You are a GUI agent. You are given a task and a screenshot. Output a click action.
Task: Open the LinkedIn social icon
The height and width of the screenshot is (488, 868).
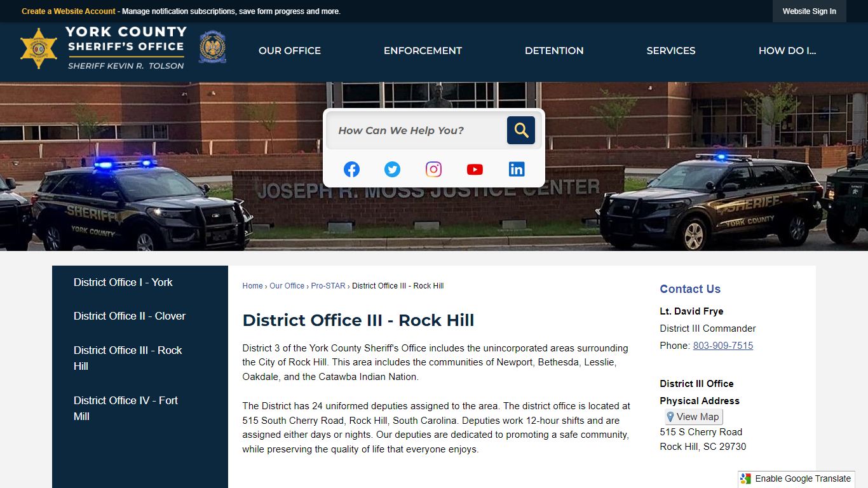coord(517,169)
